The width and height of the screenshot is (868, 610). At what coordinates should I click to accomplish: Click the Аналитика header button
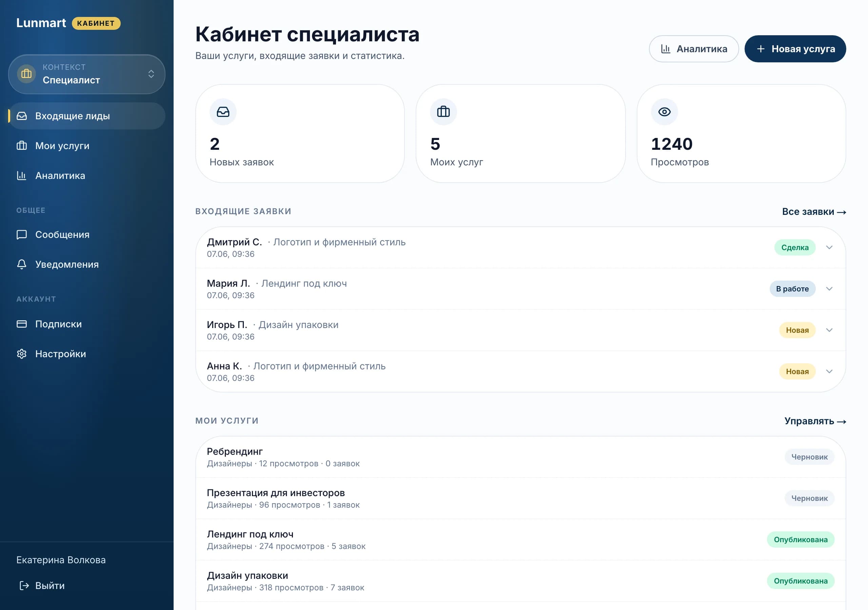coord(694,49)
